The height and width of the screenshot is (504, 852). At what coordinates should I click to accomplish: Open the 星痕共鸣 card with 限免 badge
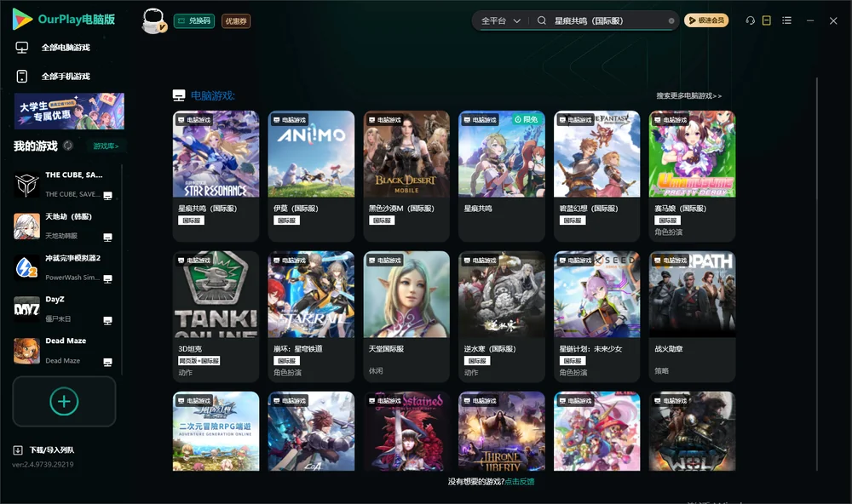coord(502,176)
